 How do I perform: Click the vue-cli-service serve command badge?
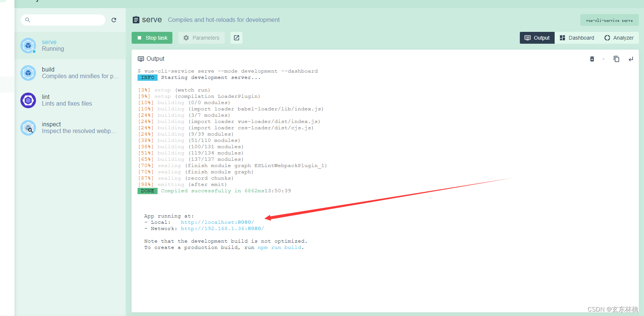point(610,20)
